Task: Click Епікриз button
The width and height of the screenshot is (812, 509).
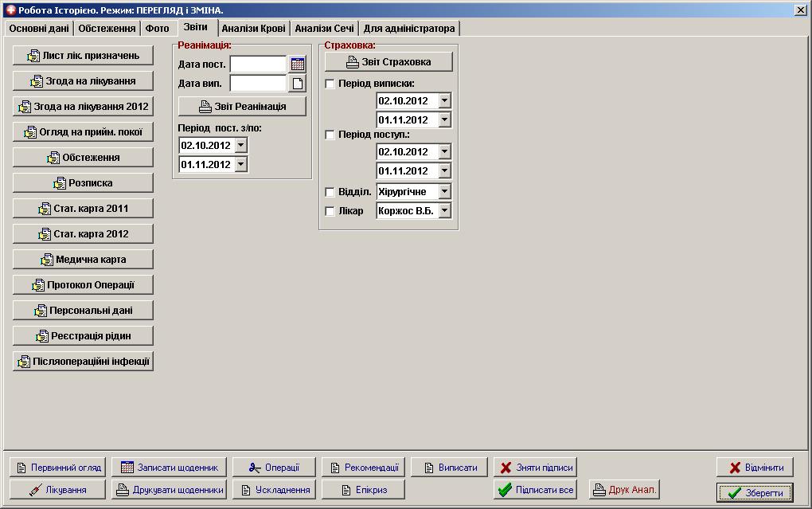Action: pyautogui.click(x=363, y=490)
